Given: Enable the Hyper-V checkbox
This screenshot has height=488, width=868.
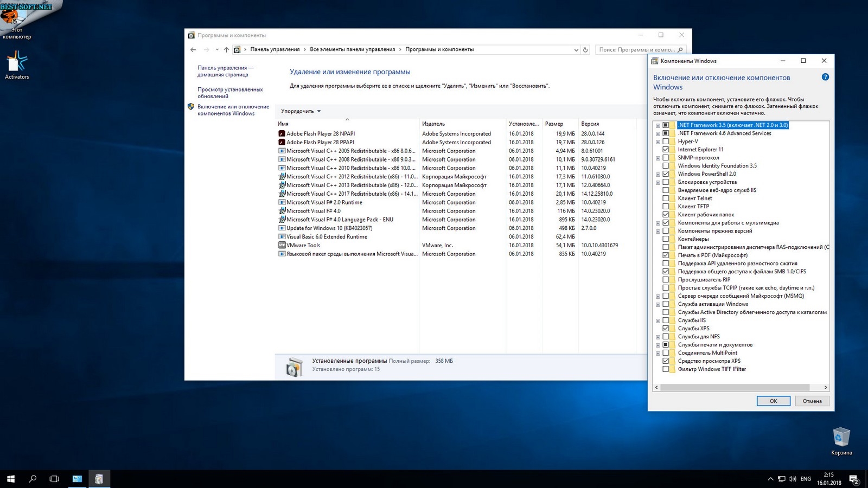Looking at the screenshot, I should [x=666, y=142].
